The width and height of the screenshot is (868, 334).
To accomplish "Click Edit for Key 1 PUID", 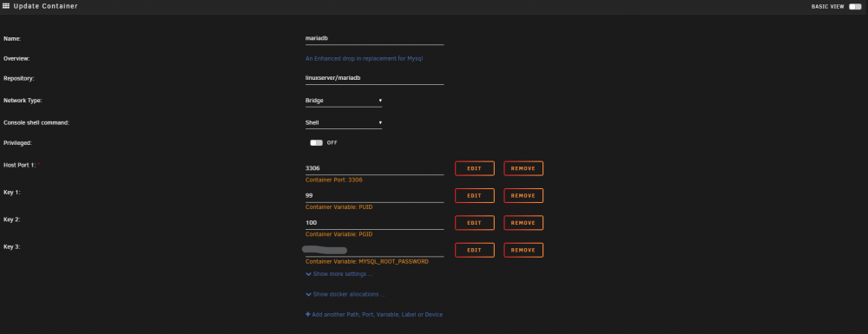I will click(x=475, y=196).
